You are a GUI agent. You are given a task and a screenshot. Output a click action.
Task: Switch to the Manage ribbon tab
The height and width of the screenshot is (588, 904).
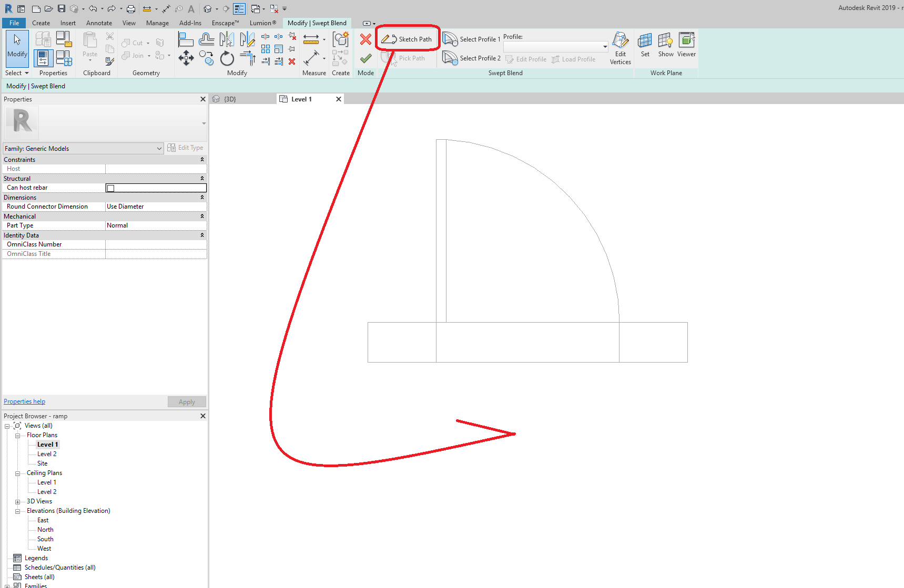click(157, 23)
